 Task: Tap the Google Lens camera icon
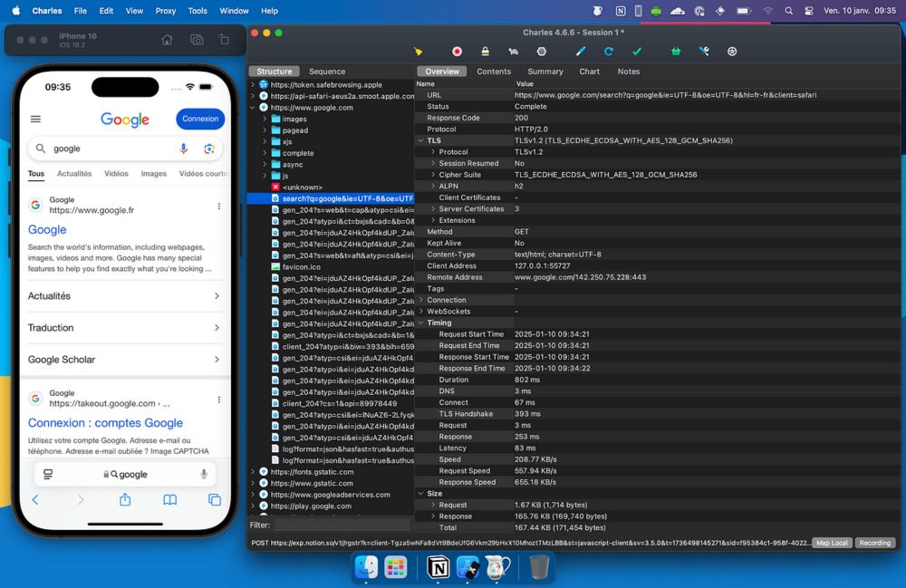tap(209, 149)
